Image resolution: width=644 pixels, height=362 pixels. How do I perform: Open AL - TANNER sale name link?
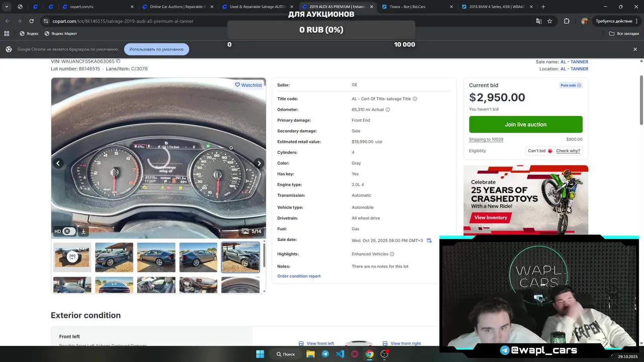[574, 62]
